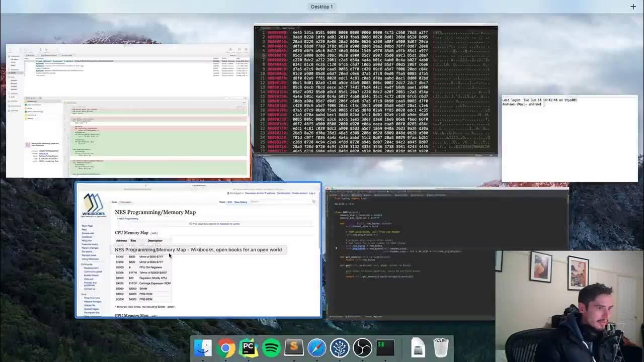Screen dimensions: 644x362
Task: Open the Book tab on Wikibooks page
Action: pyautogui.click(x=114, y=202)
